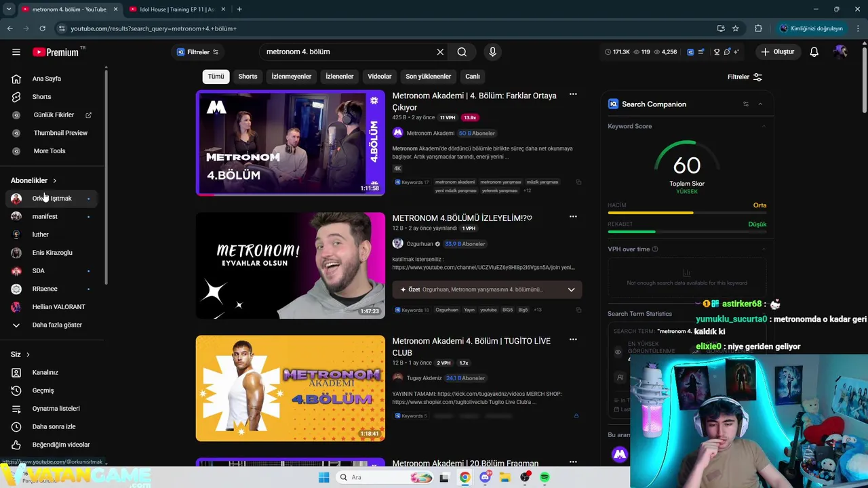Expand the Özet summary of Ozgurhuan video
The image size is (868, 488).
571,289
